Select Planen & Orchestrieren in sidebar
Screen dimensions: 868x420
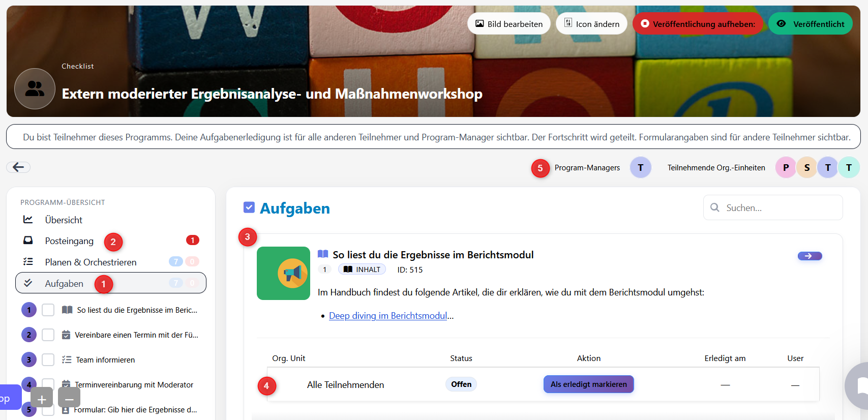(x=91, y=262)
